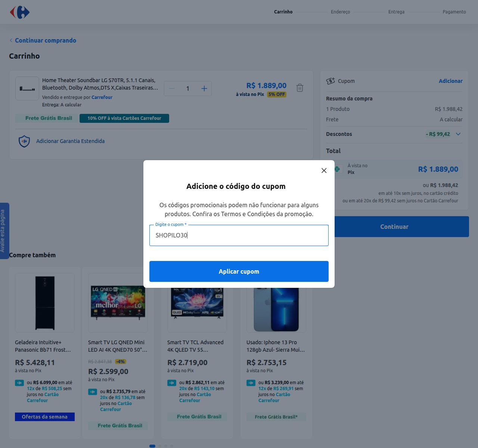Viewport: 478px width, 448px height.
Task: Click the coupon code input field
Action: pyautogui.click(x=239, y=235)
